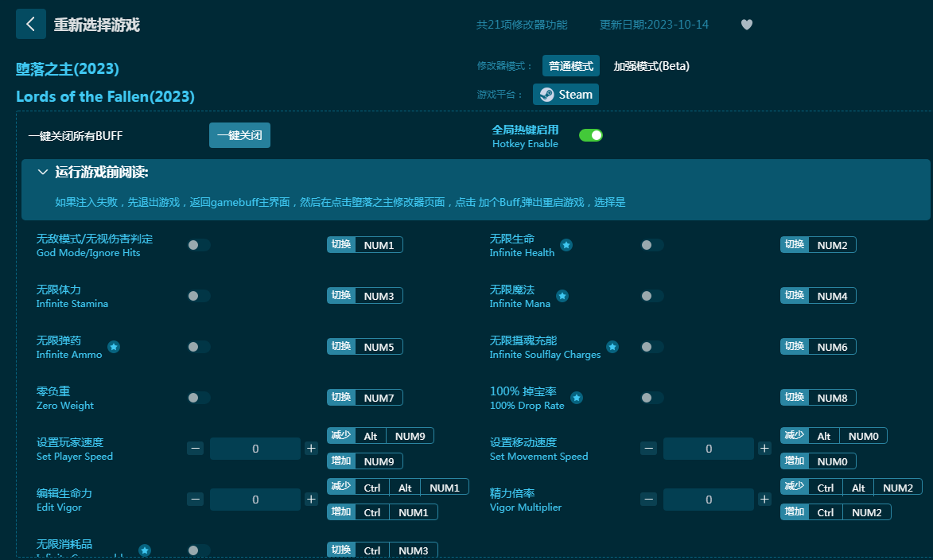This screenshot has width=933, height=560.
Task: Enable God Mode/Ignore Hits toggle
Action: click(199, 245)
